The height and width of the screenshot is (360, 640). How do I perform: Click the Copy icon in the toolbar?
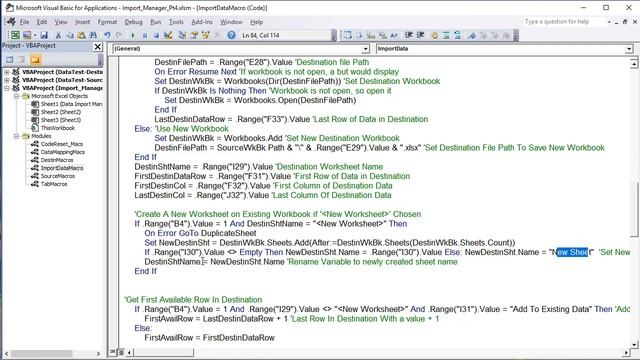click(x=70, y=35)
